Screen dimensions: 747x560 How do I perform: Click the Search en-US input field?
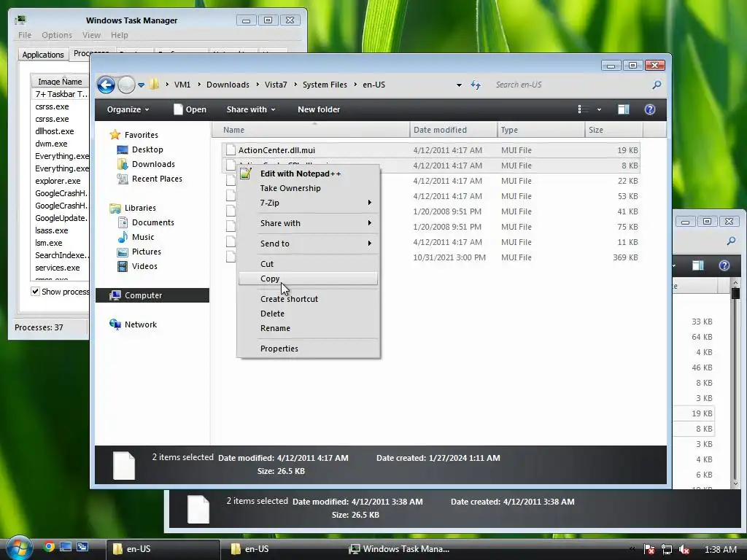pyautogui.click(x=570, y=85)
